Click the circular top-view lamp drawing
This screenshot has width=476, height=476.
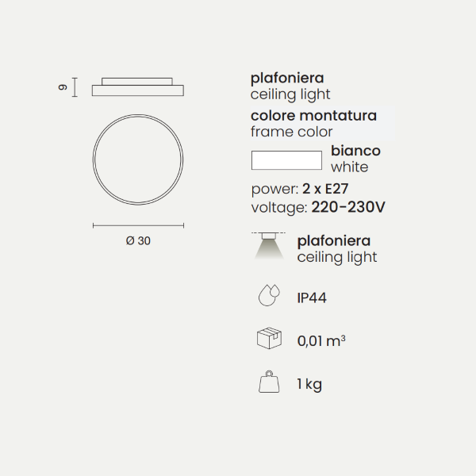pyautogui.click(x=139, y=155)
